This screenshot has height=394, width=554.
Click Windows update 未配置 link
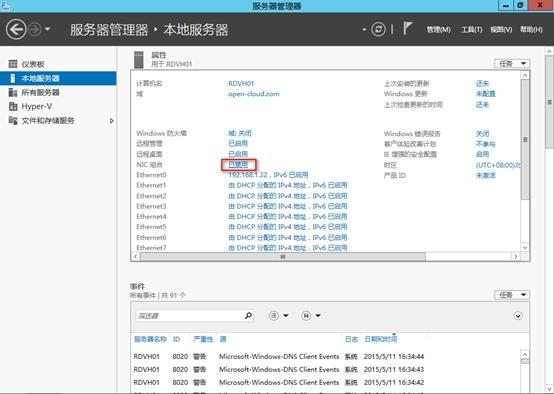pos(485,94)
